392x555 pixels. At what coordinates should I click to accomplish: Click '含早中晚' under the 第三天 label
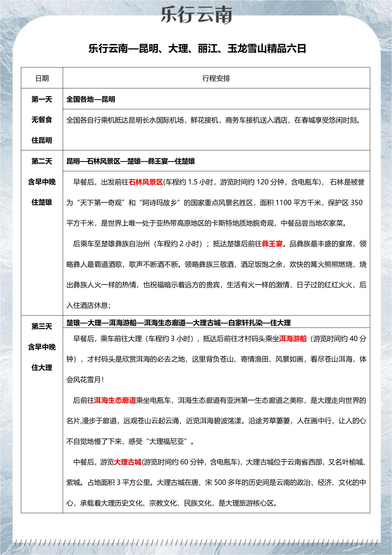click(42, 347)
